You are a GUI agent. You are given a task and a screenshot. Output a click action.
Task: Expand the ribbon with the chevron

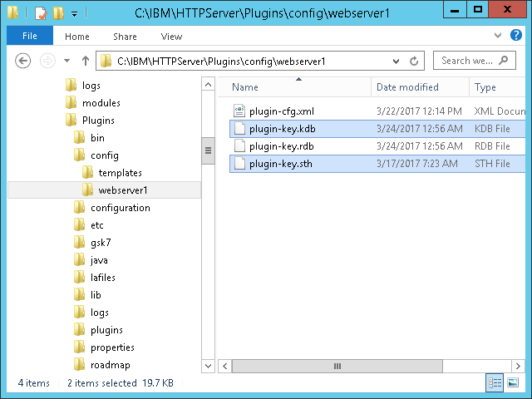click(497, 36)
